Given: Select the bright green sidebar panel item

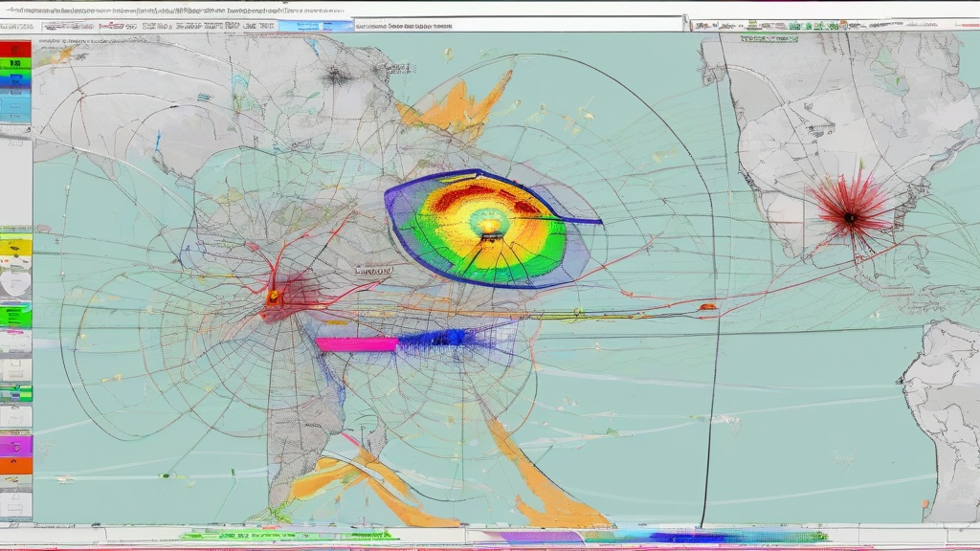Looking at the screenshot, I should coord(15,316).
